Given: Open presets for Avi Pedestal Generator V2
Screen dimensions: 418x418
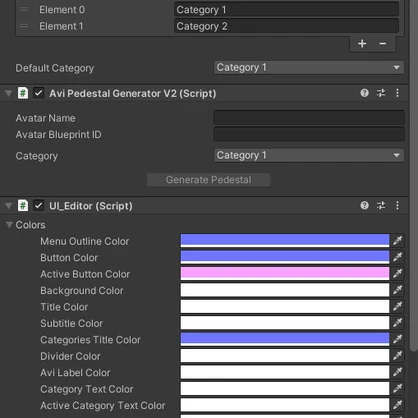Looking at the screenshot, I should click(381, 93).
